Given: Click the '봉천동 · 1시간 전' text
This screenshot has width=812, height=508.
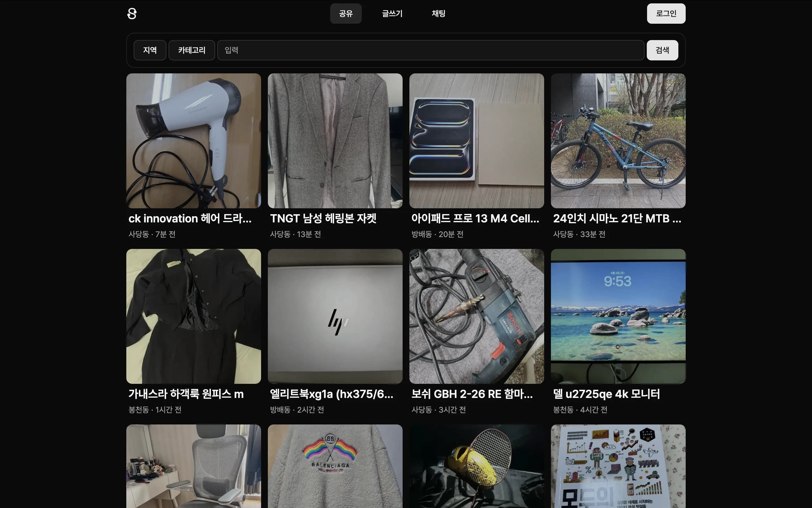Looking at the screenshot, I should pyautogui.click(x=155, y=410).
